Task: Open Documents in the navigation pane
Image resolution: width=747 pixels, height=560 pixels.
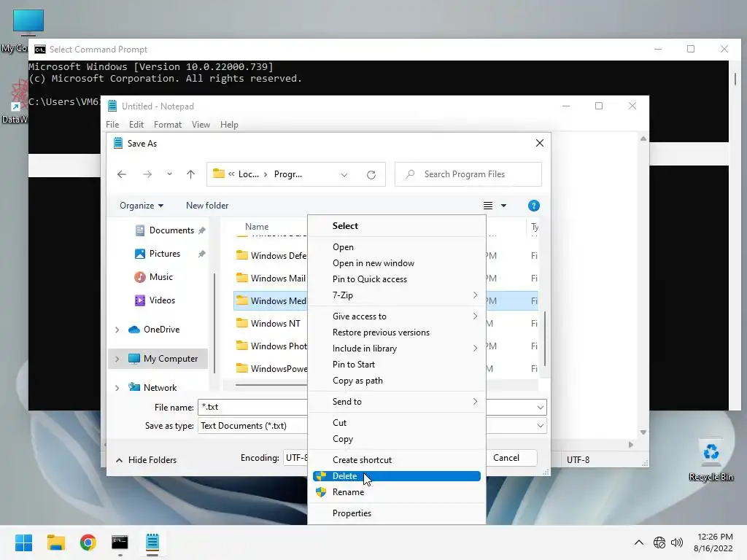Action: pos(171,230)
